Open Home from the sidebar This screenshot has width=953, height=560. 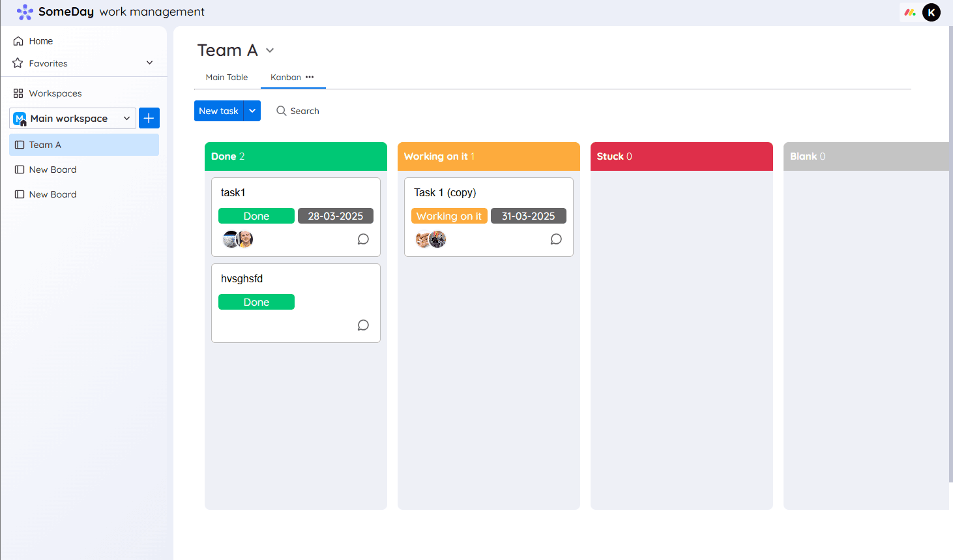pyautogui.click(x=39, y=40)
